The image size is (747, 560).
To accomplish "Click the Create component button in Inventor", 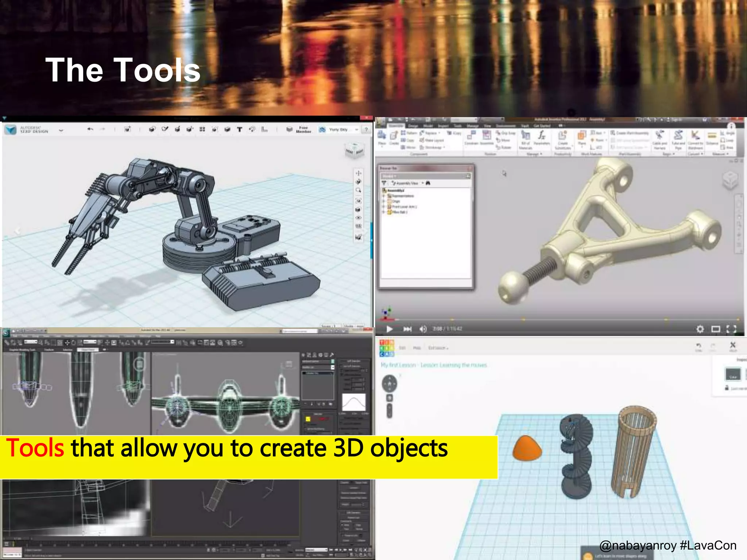I will coord(394,138).
